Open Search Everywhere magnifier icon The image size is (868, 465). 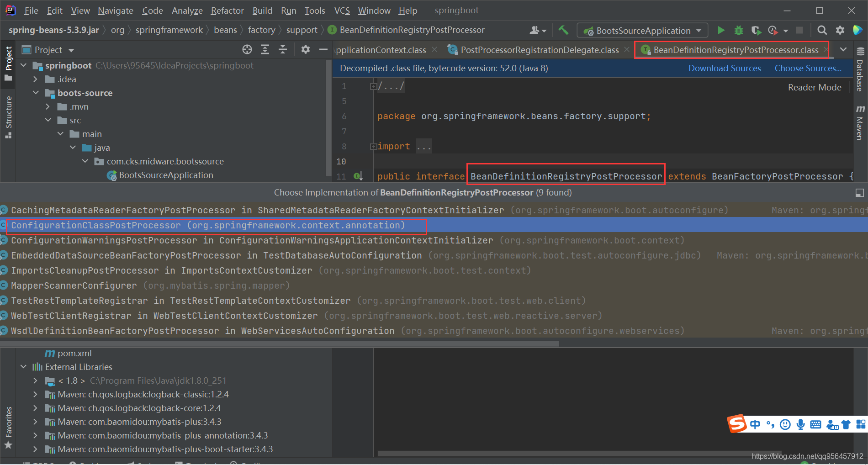[x=822, y=30]
